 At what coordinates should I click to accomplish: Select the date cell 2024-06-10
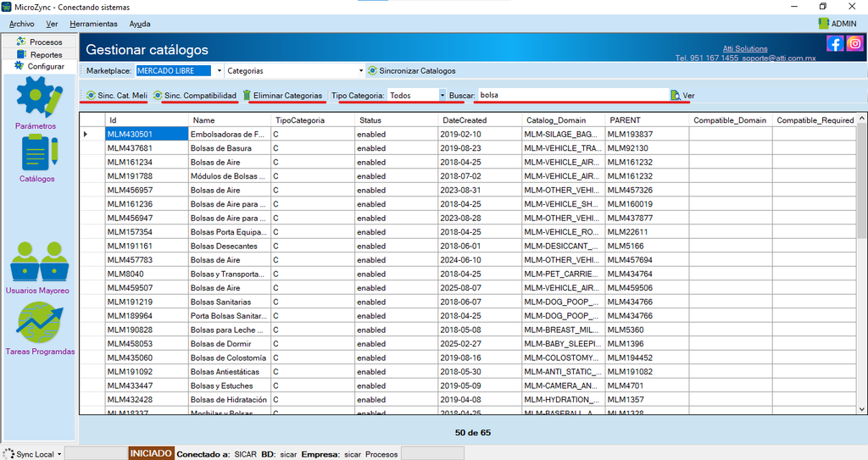click(480, 259)
